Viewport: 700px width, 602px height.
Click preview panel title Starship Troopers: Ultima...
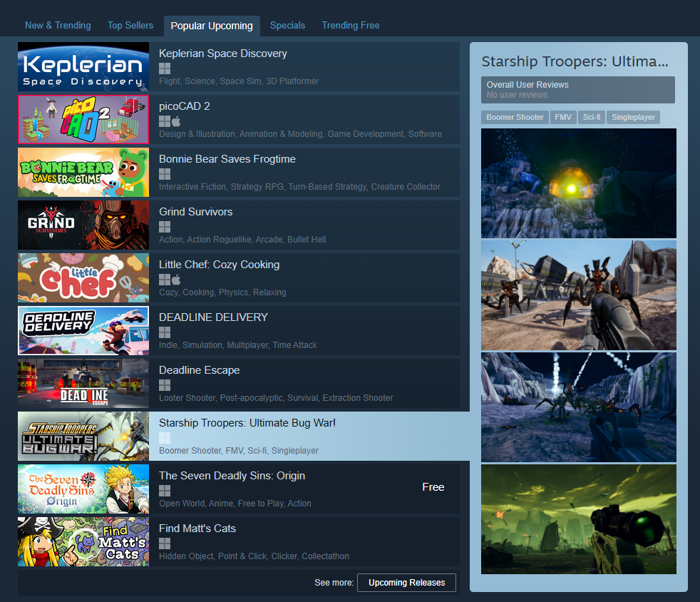click(575, 61)
